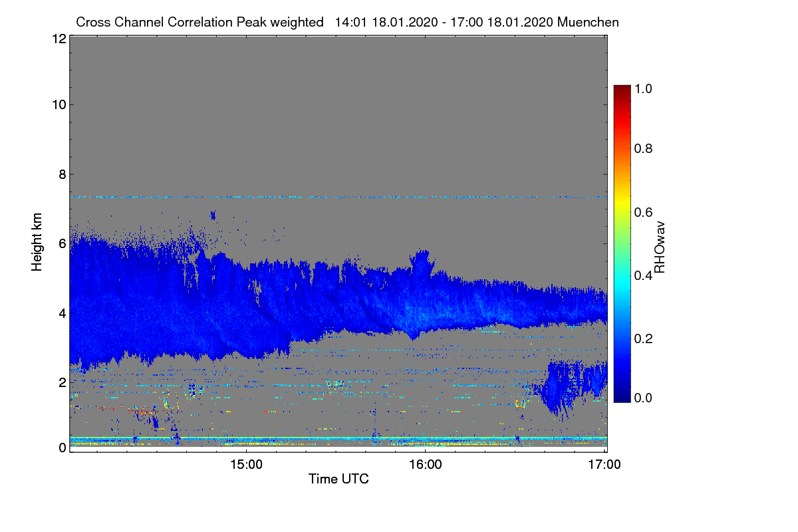Click the 'RHOwav' colorbar label

(x=660, y=247)
